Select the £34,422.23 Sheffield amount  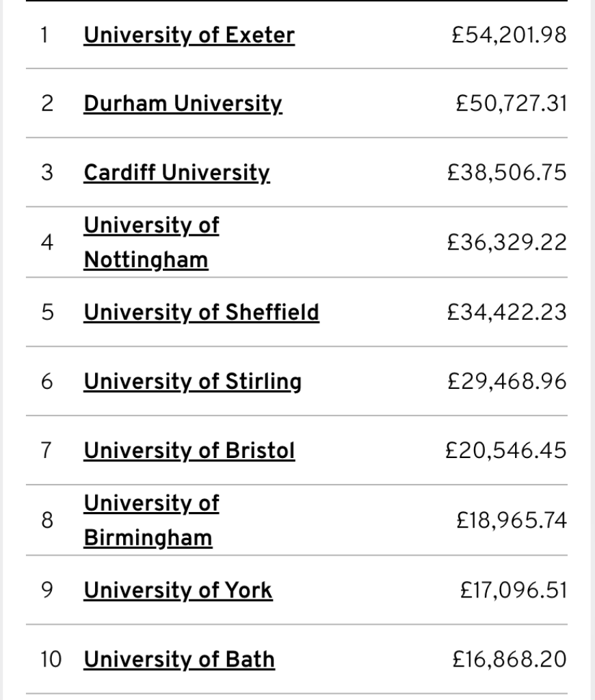(507, 312)
